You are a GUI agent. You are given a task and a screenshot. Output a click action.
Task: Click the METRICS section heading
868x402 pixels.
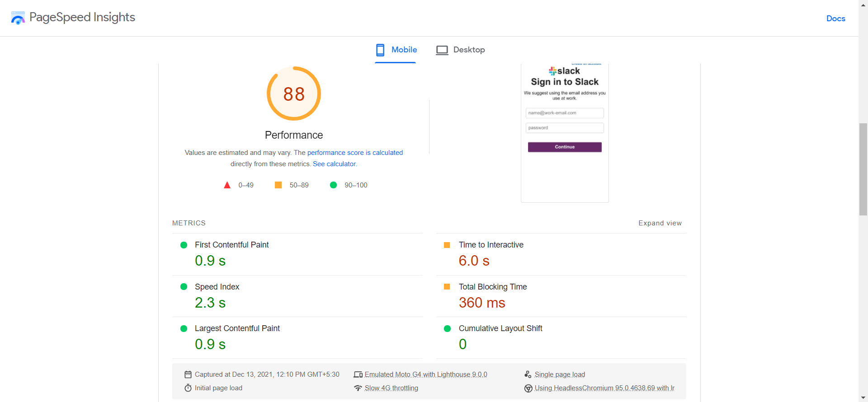click(189, 223)
